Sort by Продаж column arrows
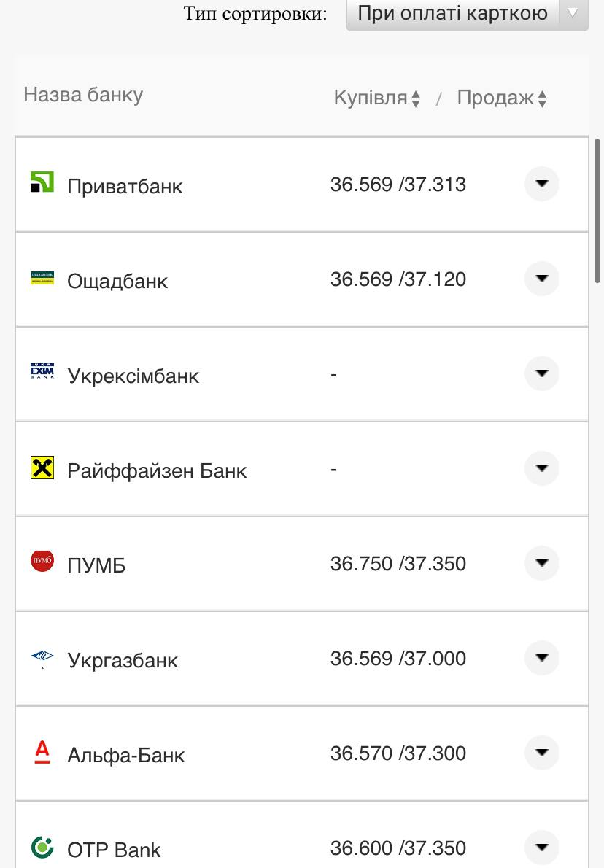 click(x=542, y=98)
